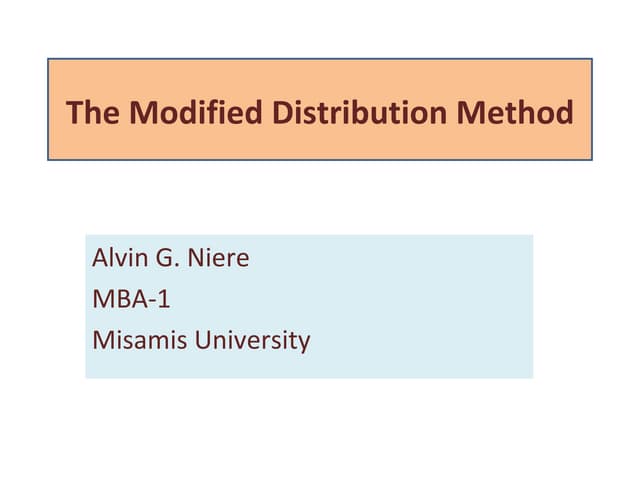Click the word "The" in the title
Viewport: 640px width, 480px height.
92,112
